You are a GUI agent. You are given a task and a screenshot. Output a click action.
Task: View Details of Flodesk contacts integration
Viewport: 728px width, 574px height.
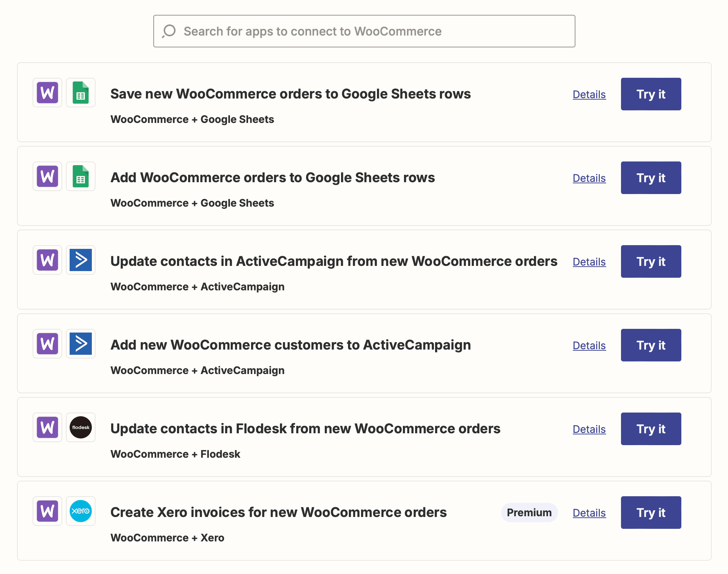pyautogui.click(x=589, y=429)
